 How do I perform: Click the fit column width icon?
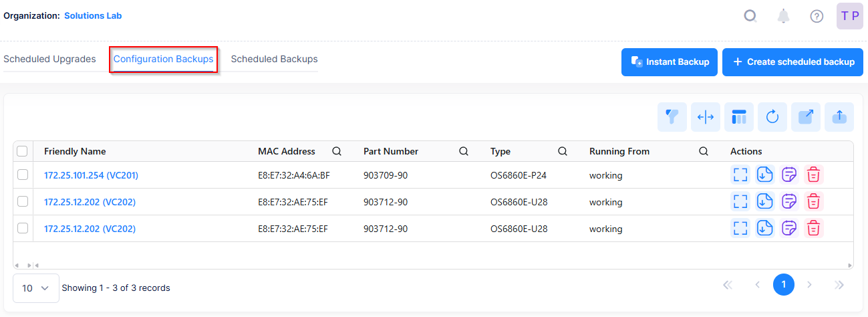click(x=706, y=117)
